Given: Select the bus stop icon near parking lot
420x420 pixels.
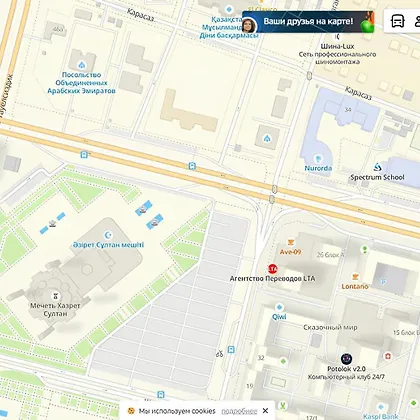Looking at the screenshot, I should (231, 350).
